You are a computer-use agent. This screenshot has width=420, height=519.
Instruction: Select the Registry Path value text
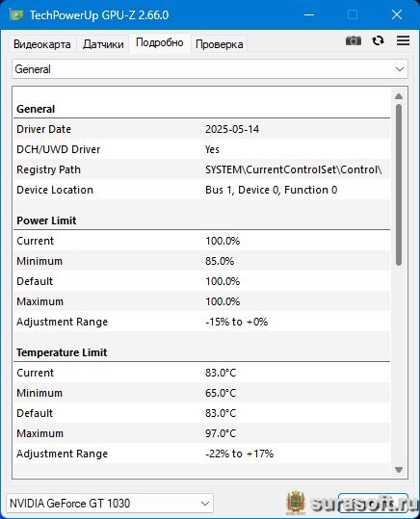pyautogui.click(x=294, y=169)
